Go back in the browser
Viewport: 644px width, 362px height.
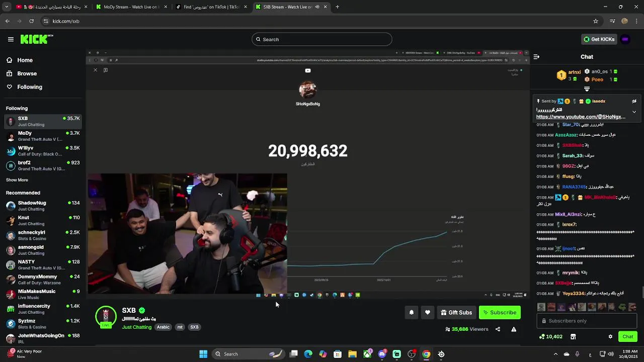(7, 21)
